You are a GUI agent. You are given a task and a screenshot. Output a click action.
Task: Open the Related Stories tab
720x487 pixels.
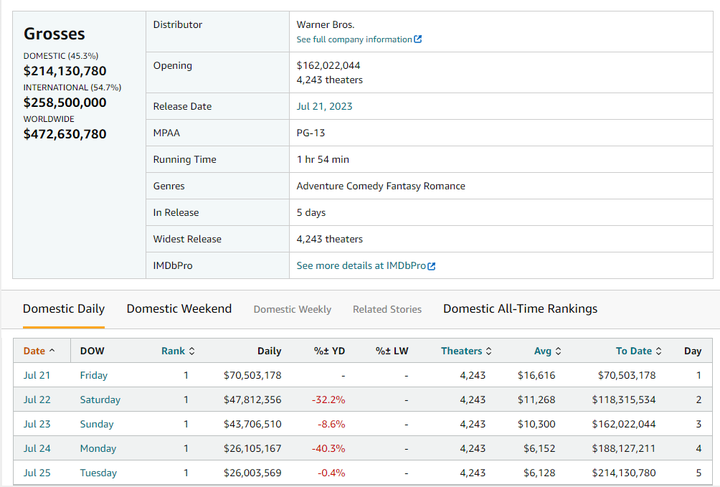point(387,309)
